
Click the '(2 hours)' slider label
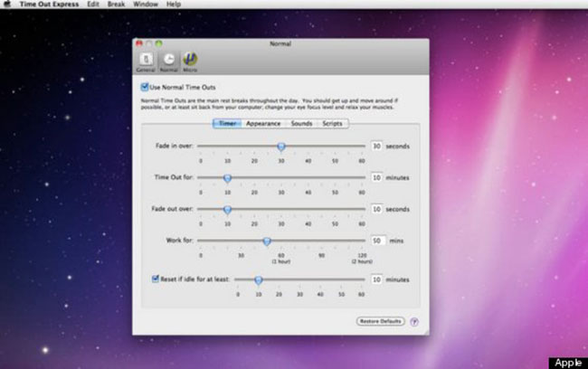pos(362,261)
